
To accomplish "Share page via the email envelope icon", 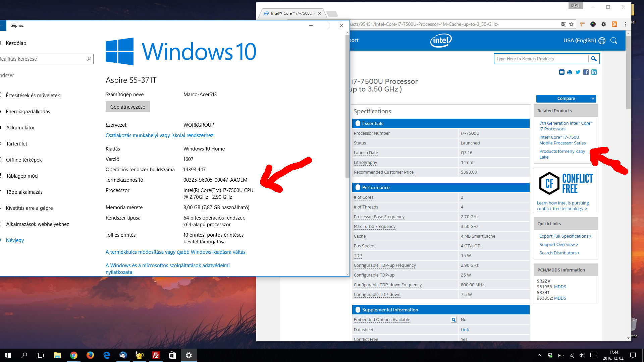I will click(562, 72).
